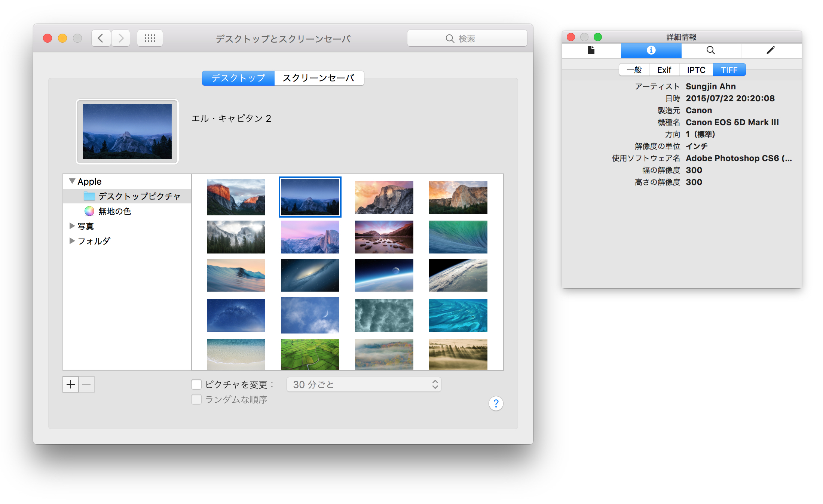Expand the フォルダ tree item
Image resolution: width=823 pixels, height=504 pixels.
(x=72, y=241)
